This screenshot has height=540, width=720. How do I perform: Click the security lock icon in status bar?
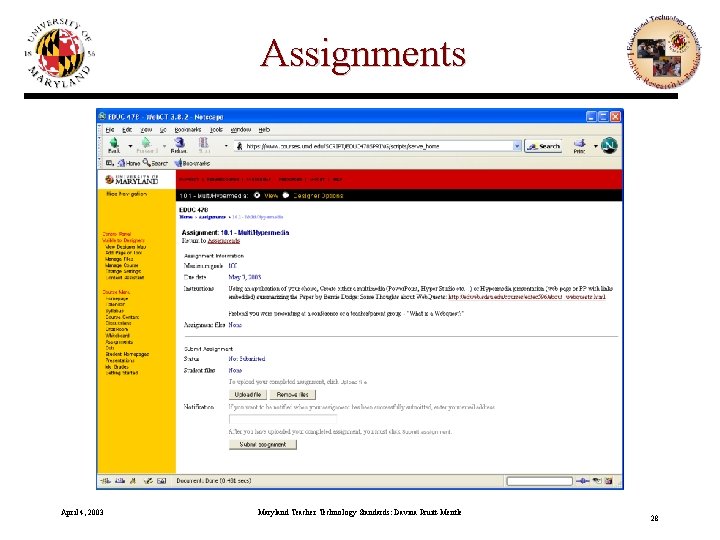pos(608,481)
